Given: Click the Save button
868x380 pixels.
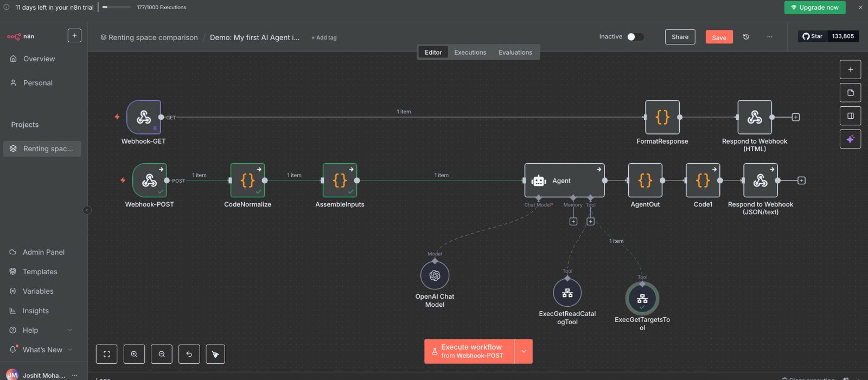Looking at the screenshot, I should coord(719,37).
